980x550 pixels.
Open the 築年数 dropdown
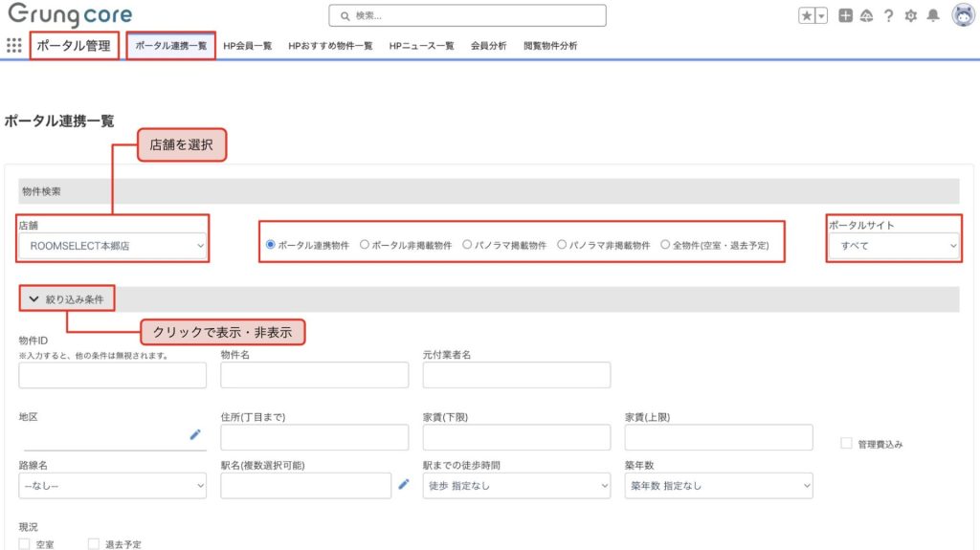pyautogui.click(x=718, y=486)
